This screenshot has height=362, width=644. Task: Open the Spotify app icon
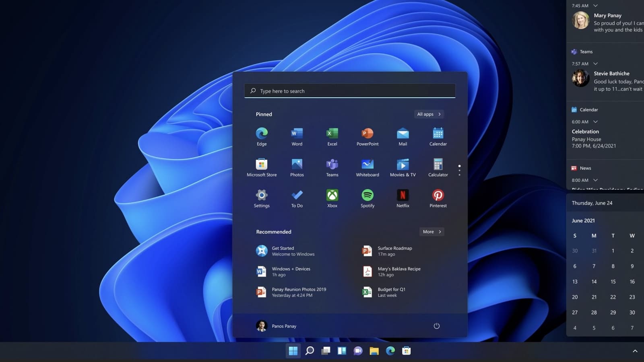367,199
